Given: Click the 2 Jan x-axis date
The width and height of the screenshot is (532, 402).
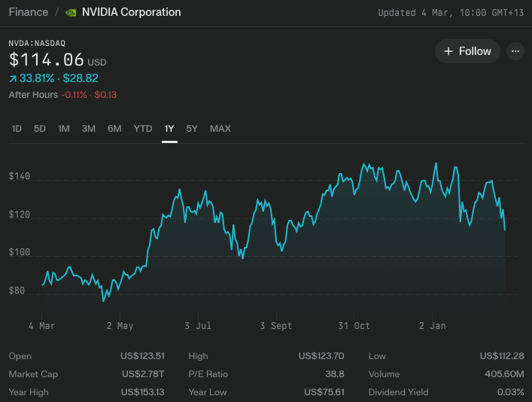Looking at the screenshot, I should [x=432, y=326].
